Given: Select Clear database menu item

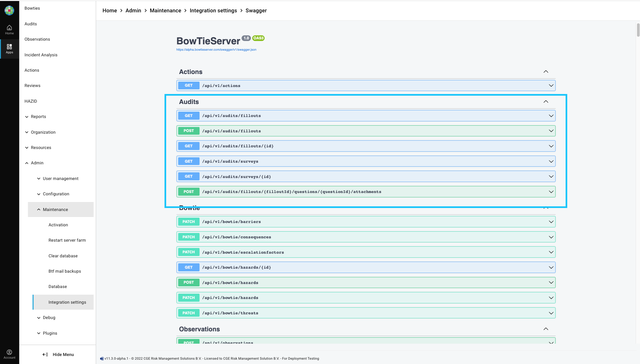Looking at the screenshot, I should coord(63,256).
